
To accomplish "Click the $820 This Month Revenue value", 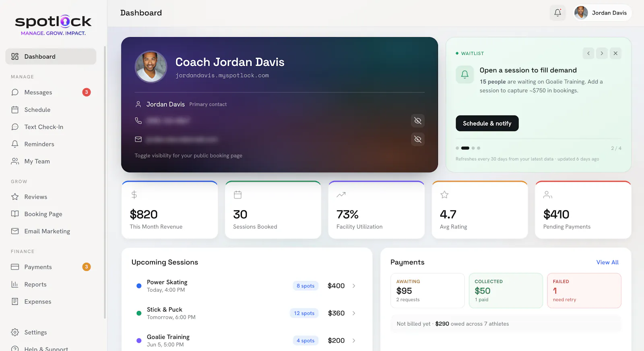I will (144, 214).
